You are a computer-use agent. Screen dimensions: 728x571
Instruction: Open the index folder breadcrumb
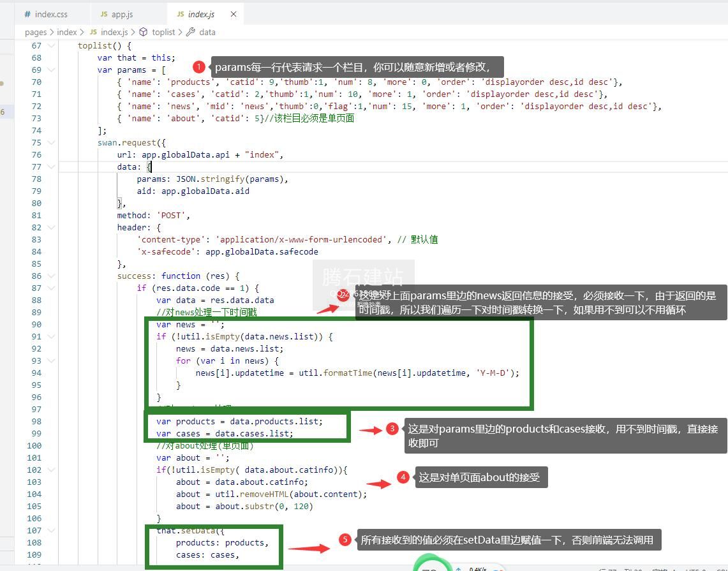click(67, 32)
